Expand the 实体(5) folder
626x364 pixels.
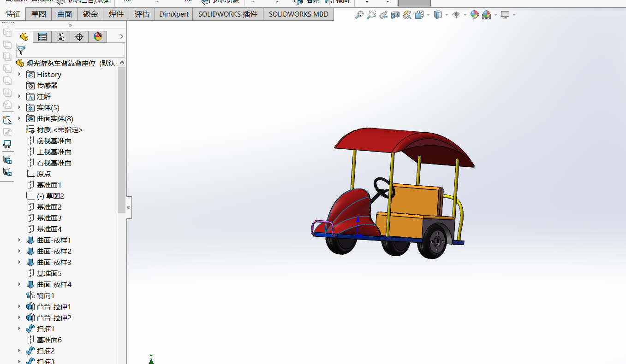click(x=19, y=107)
